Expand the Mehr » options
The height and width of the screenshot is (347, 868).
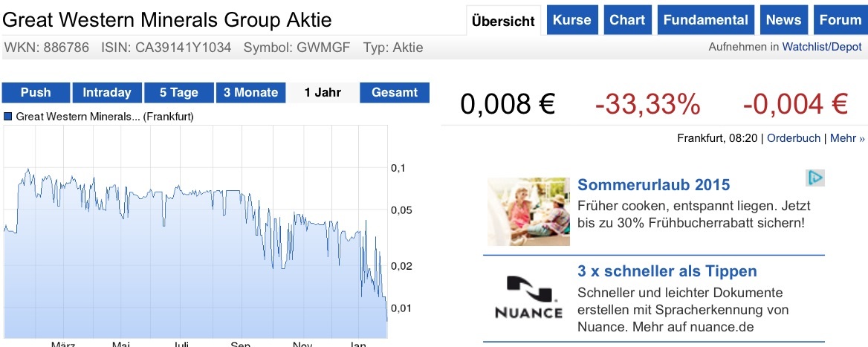847,138
